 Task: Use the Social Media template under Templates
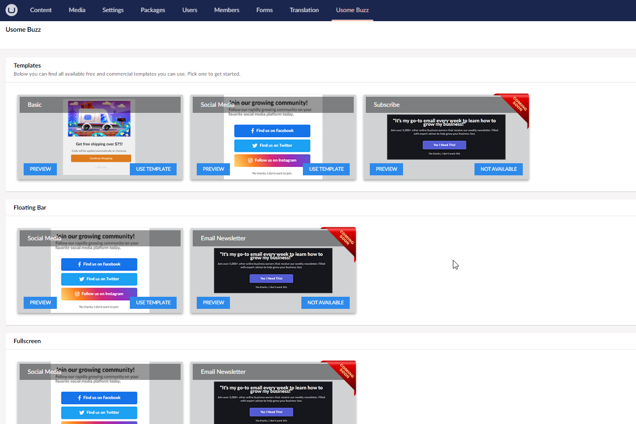click(x=326, y=169)
